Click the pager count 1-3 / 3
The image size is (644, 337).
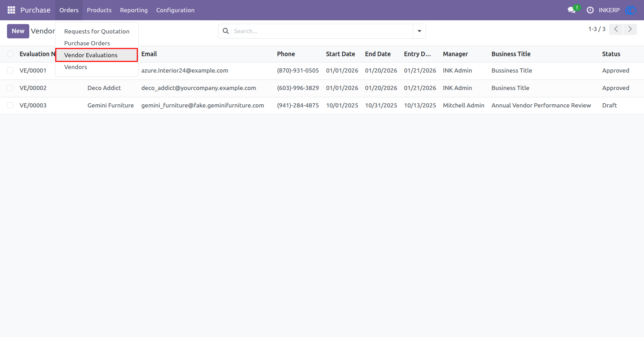[x=597, y=29]
